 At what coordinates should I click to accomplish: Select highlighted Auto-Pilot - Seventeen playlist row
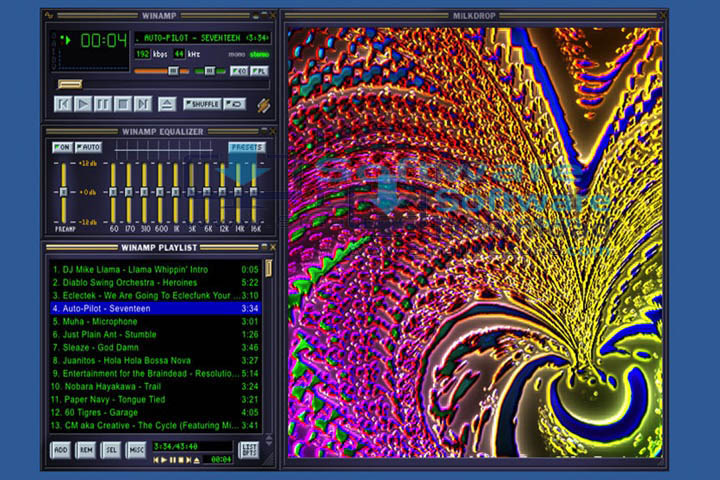(x=156, y=308)
